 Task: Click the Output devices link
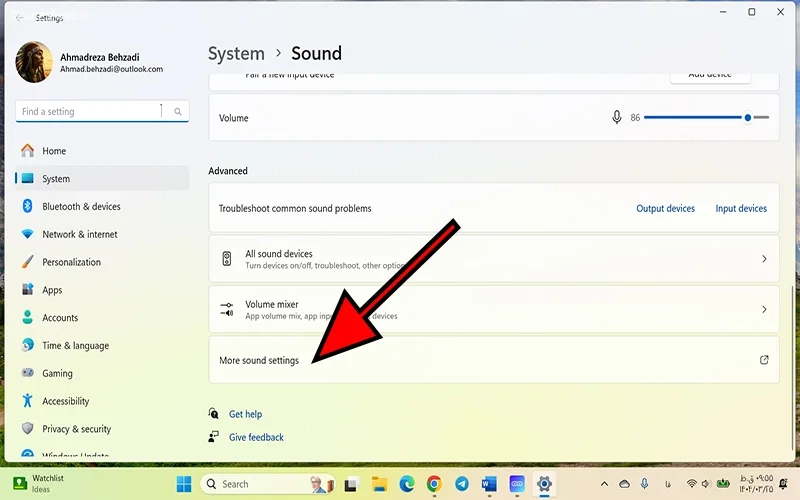tap(665, 209)
